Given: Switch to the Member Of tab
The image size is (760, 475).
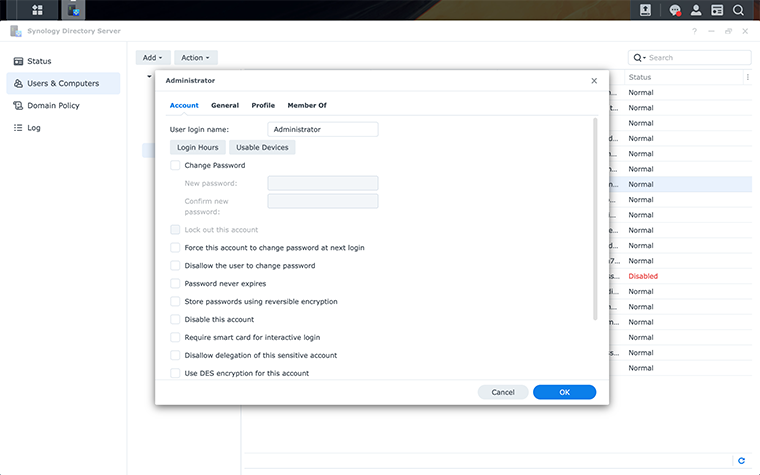Looking at the screenshot, I should click(307, 105).
